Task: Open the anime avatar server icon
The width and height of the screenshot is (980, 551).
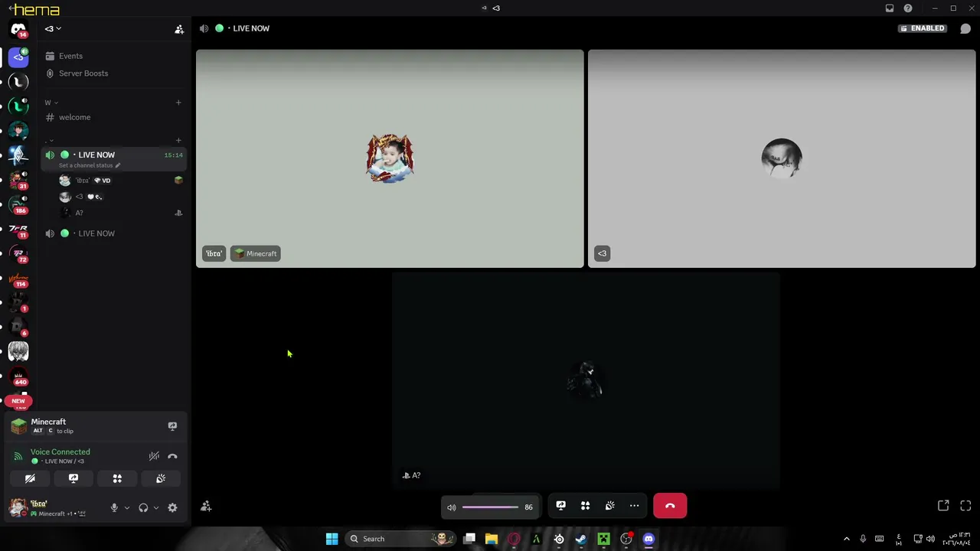Action: [18, 351]
